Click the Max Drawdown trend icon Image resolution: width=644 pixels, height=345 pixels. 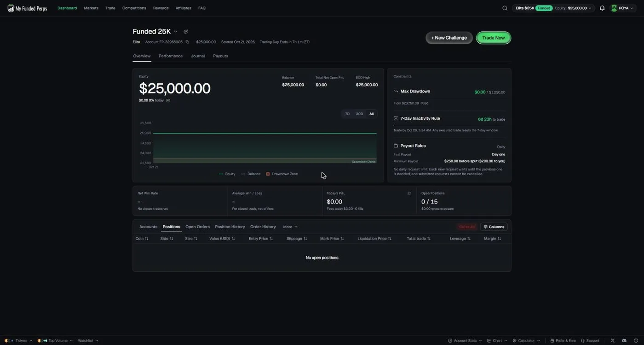pyautogui.click(x=396, y=91)
